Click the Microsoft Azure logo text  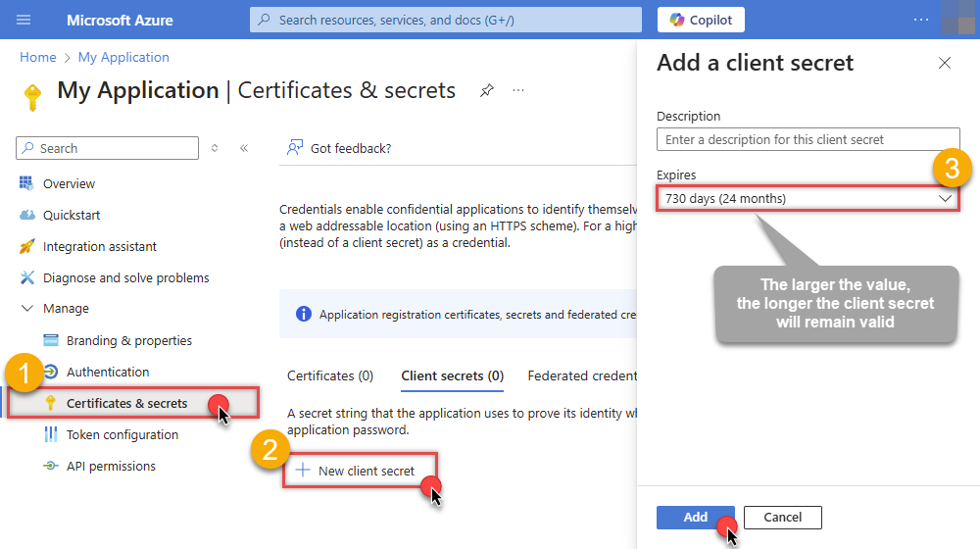pos(120,20)
